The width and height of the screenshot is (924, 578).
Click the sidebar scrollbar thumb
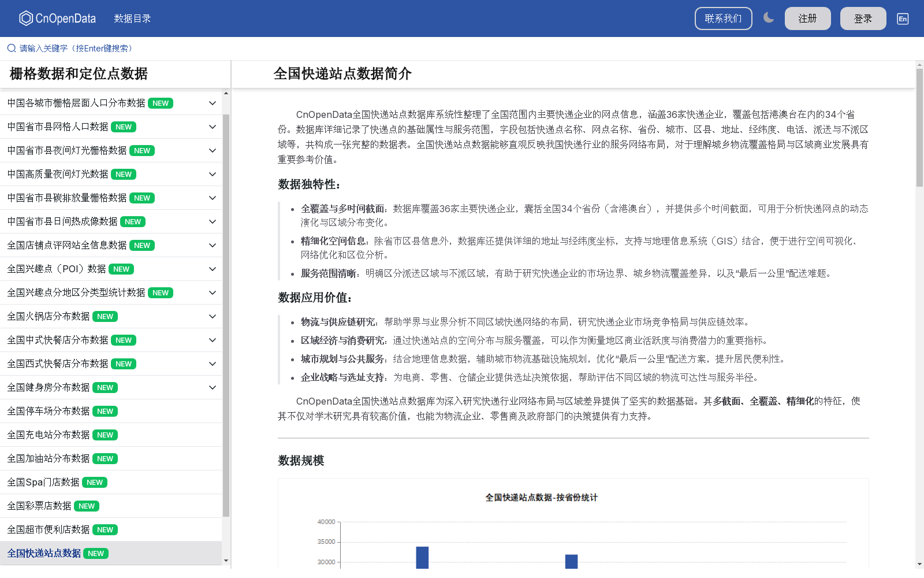click(226, 315)
